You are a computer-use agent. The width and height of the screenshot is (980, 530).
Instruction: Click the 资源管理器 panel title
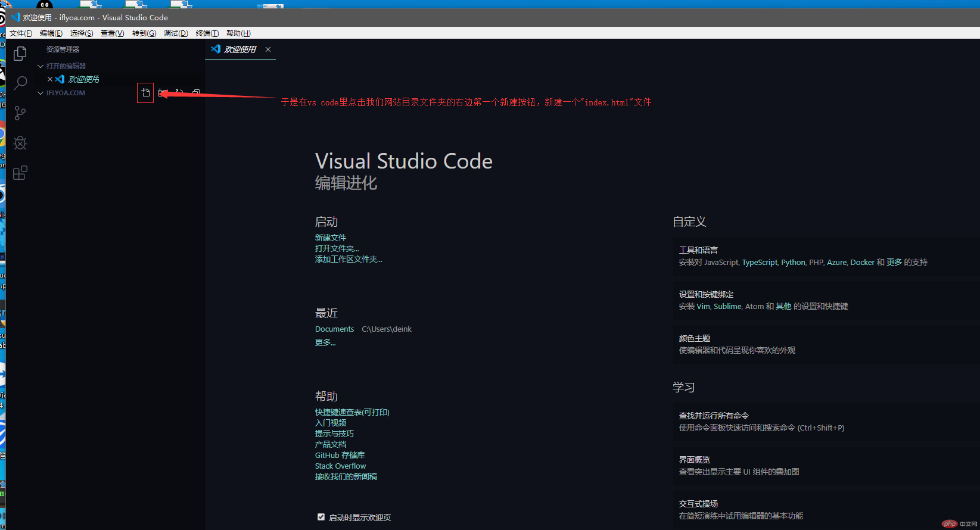pyautogui.click(x=63, y=49)
